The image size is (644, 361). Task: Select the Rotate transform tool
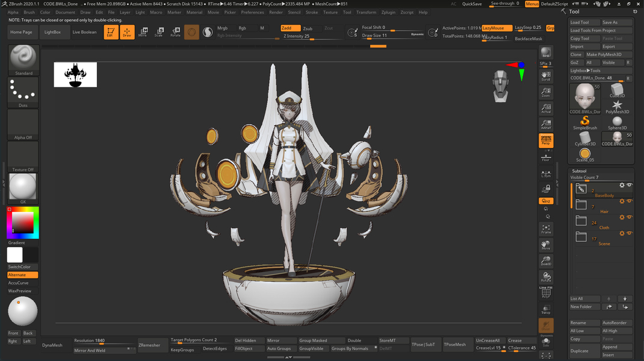click(175, 32)
